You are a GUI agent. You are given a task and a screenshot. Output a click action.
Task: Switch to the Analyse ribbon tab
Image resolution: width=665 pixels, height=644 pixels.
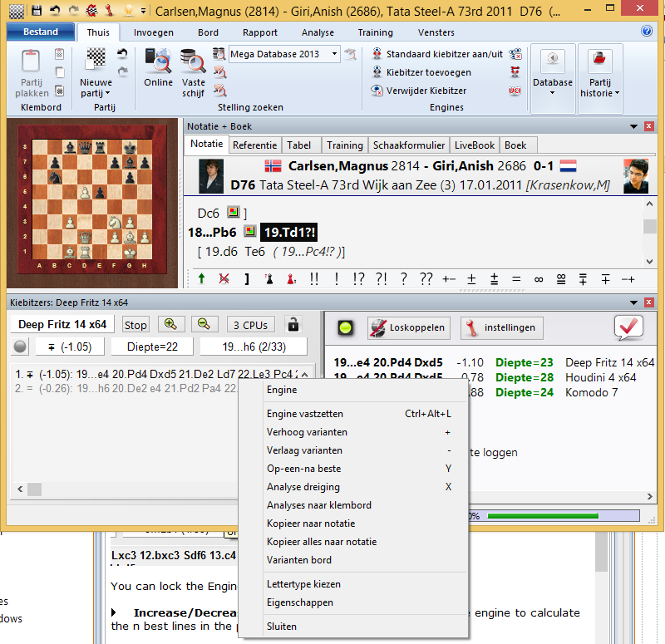[x=318, y=32]
